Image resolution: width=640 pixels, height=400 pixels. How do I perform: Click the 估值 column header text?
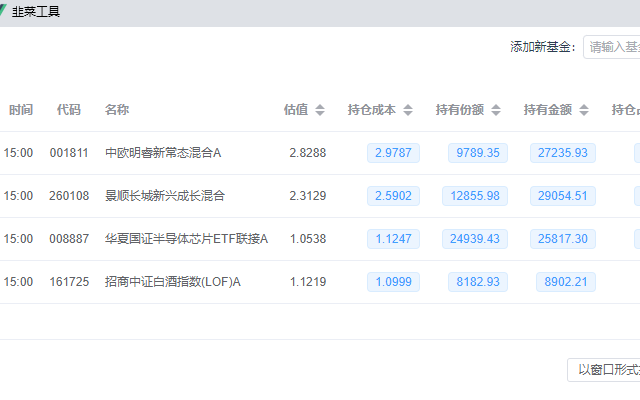click(x=296, y=110)
